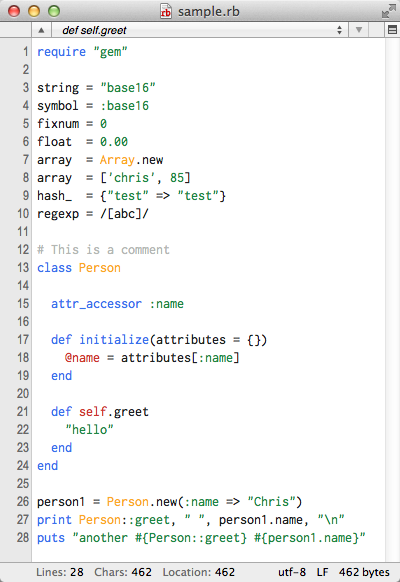This screenshot has width=400, height=582.
Task: Click the attr_accessor keyword in code
Action: (96, 304)
